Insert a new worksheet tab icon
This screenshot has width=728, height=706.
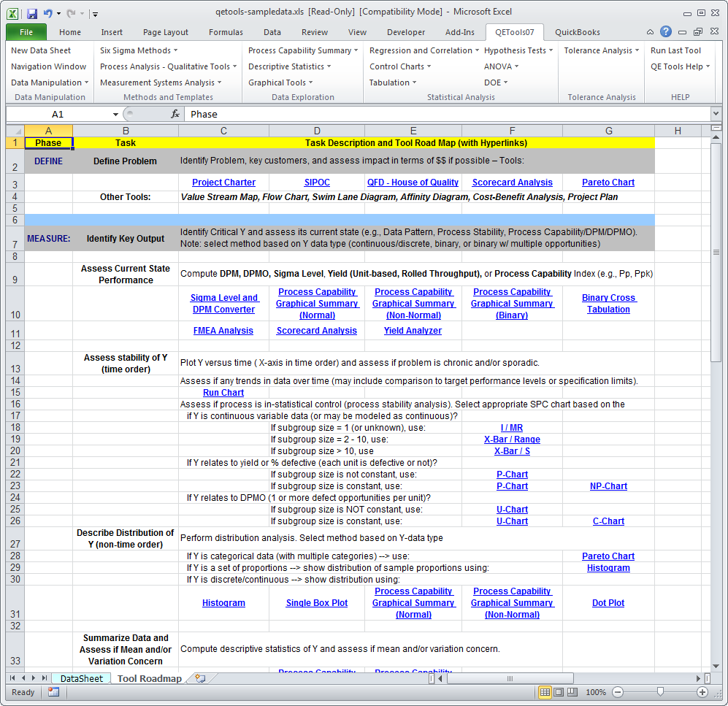(x=201, y=678)
